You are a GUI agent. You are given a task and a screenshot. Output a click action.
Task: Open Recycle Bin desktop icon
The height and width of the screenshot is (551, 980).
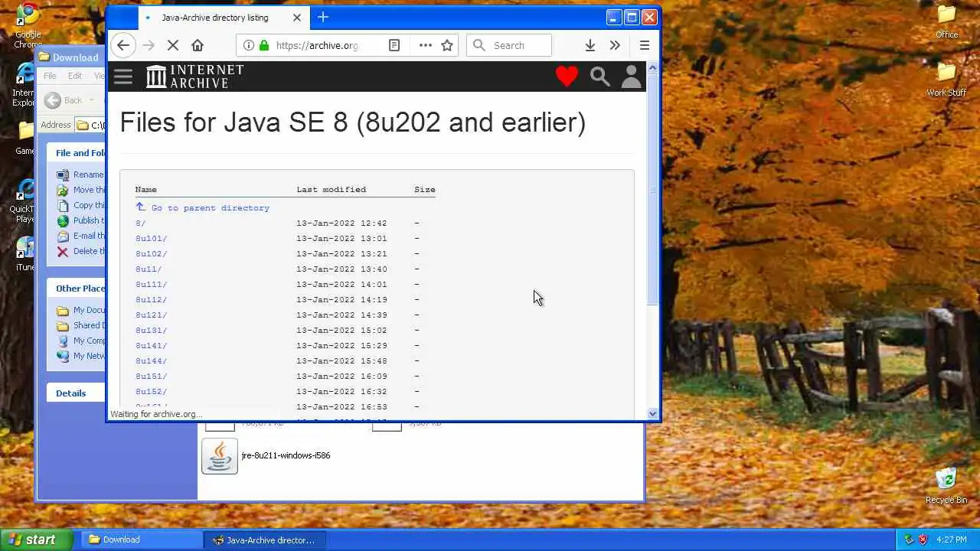tap(946, 486)
